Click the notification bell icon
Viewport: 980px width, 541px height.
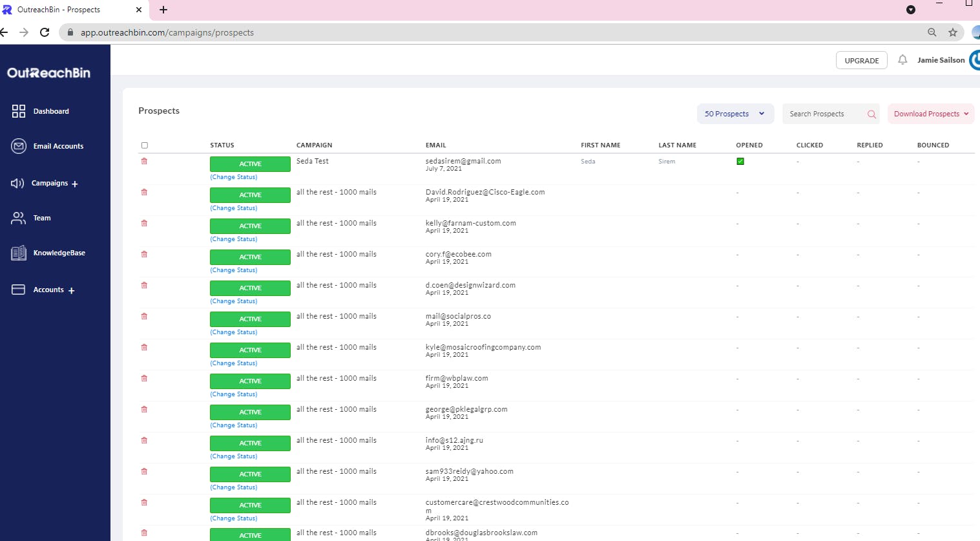coord(902,60)
